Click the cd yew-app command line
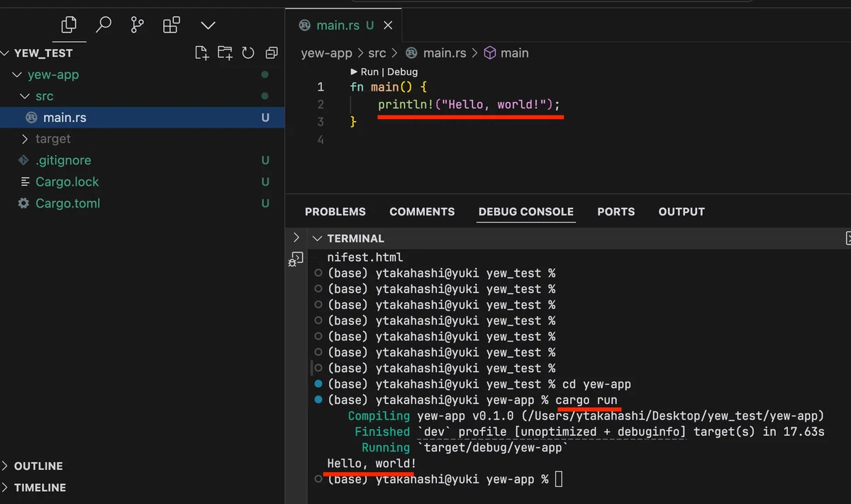This screenshot has height=504, width=851. click(596, 384)
